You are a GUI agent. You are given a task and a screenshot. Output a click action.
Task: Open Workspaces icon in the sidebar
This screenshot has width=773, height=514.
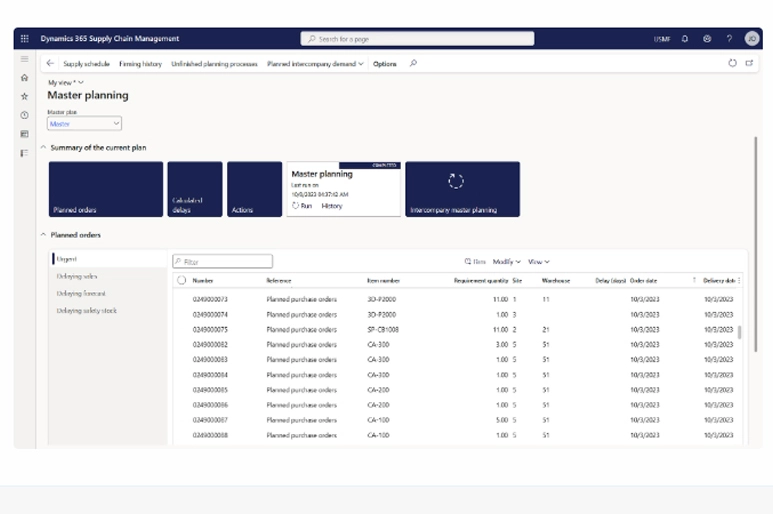pyautogui.click(x=25, y=134)
